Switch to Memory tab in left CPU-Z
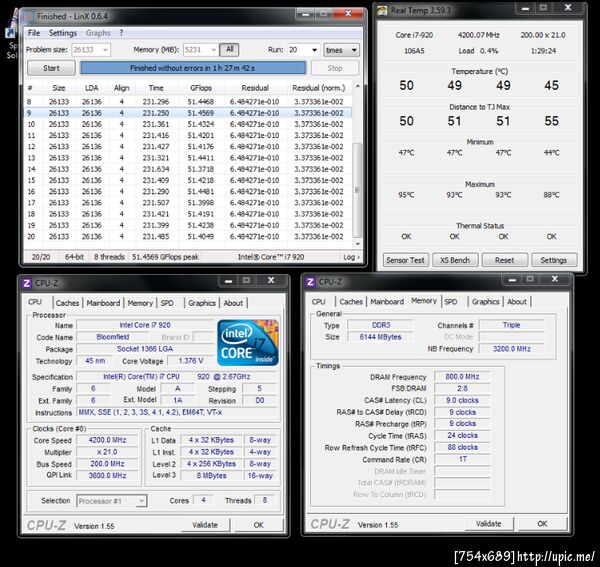Image resolution: width=600 pixels, height=567 pixels. point(140,303)
